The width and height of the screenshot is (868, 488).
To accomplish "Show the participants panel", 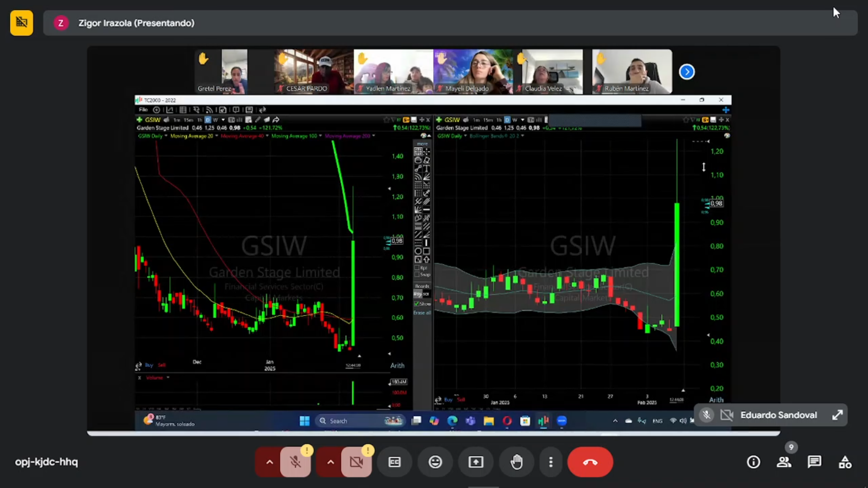I will 784,462.
